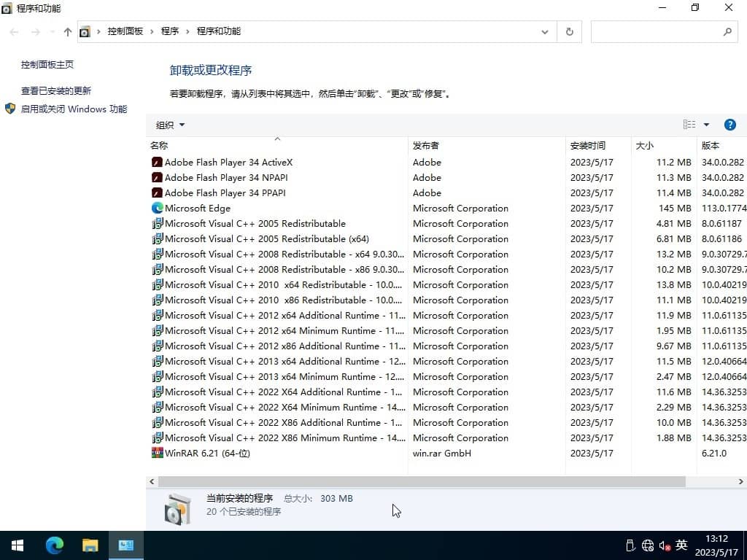747x560 pixels.
Task: Click the Windows Start button
Action: 18,545
